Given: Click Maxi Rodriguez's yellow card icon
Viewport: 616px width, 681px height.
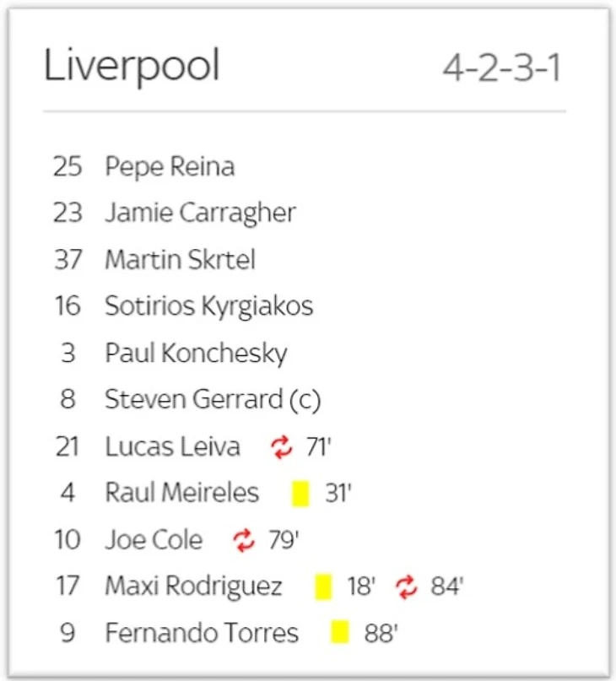Looking at the screenshot, I should 323,586.
